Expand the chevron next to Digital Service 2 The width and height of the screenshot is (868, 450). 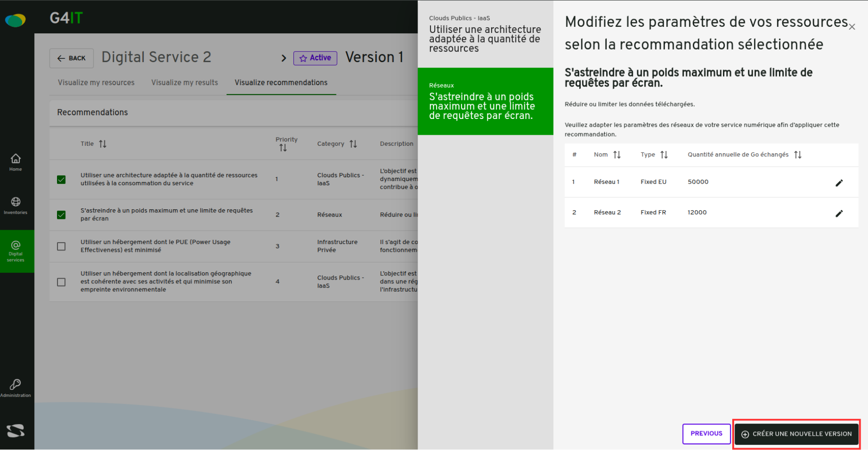tap(284, 58)
